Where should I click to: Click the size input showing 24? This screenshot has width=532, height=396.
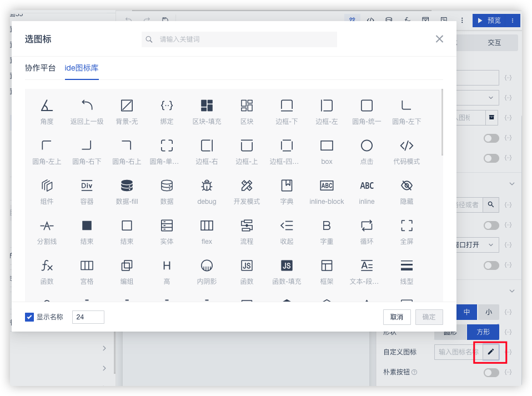(88, 317)
